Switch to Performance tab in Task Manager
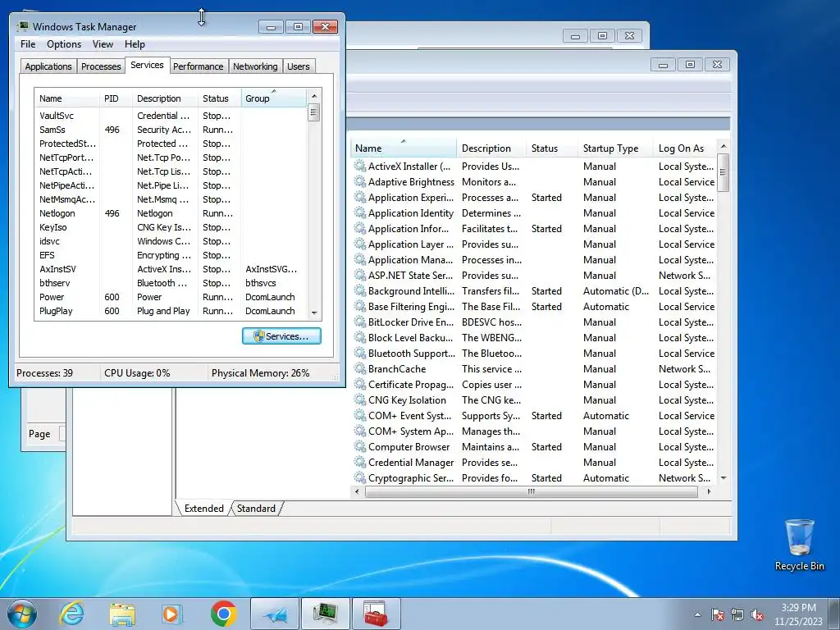Screen dimensions: 840x630 [x=198, y=66]
